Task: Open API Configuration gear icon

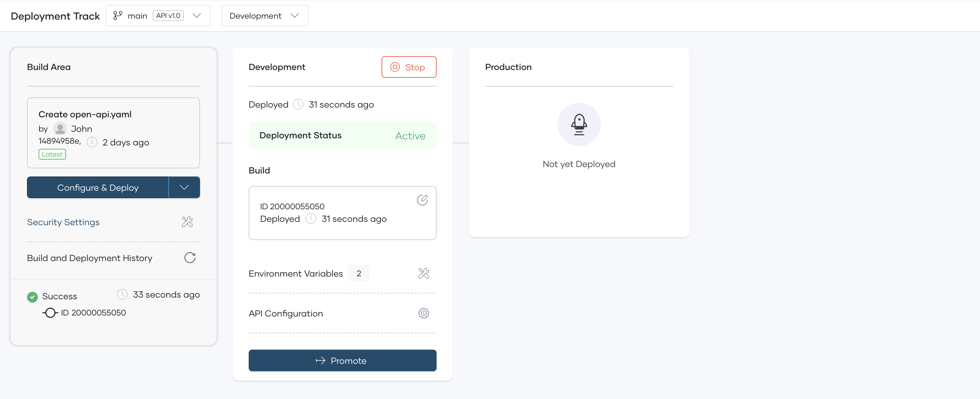Action: coord(423,313)
